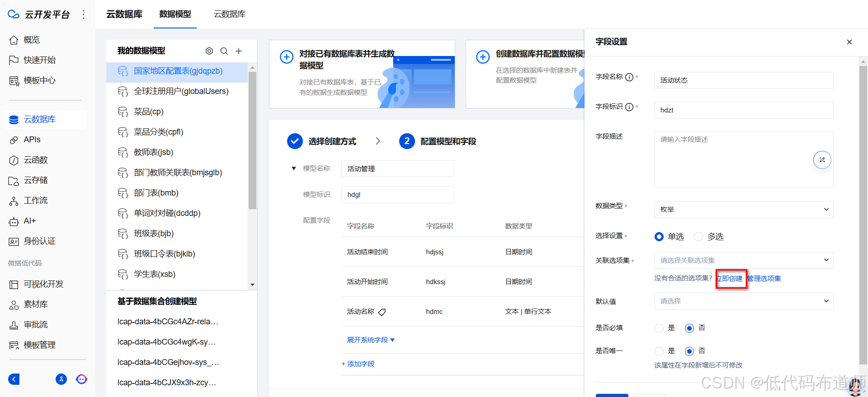This screenshot has height=397, width=868.
Task: Select 单选 radio option
Action: click(x=659, y=237)
